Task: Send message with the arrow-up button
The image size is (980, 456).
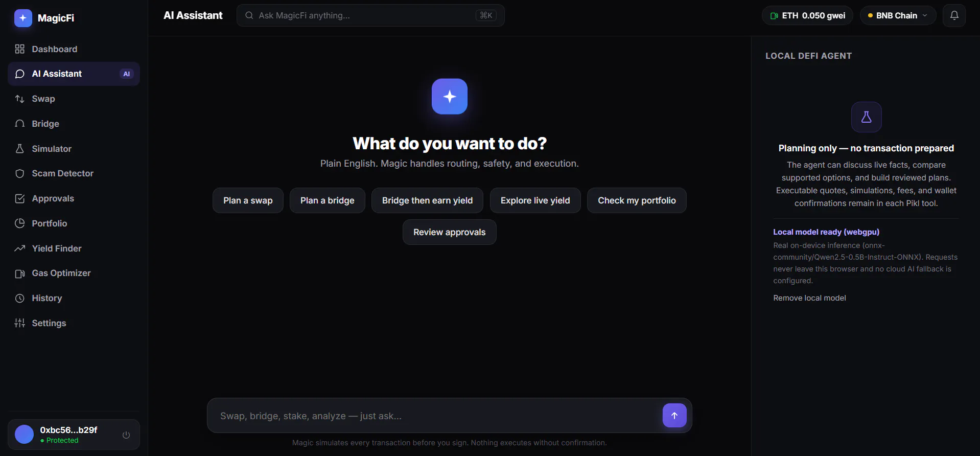Action: [x=674, y=416]
